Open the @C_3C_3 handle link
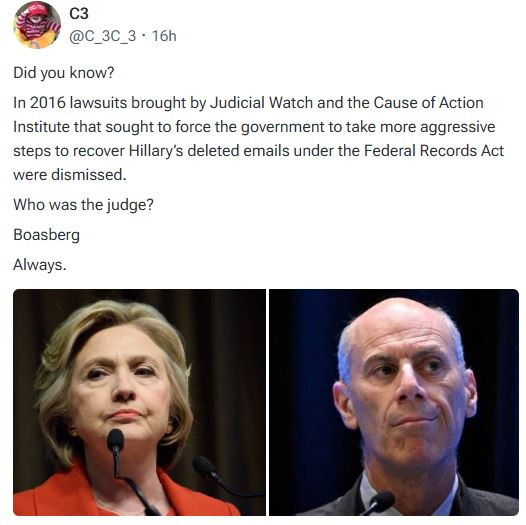526x525 pixels. coord(103,36)
